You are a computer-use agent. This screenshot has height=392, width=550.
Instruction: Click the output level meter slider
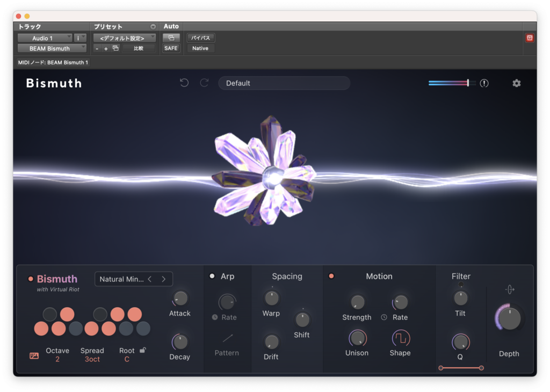[452, 83]
